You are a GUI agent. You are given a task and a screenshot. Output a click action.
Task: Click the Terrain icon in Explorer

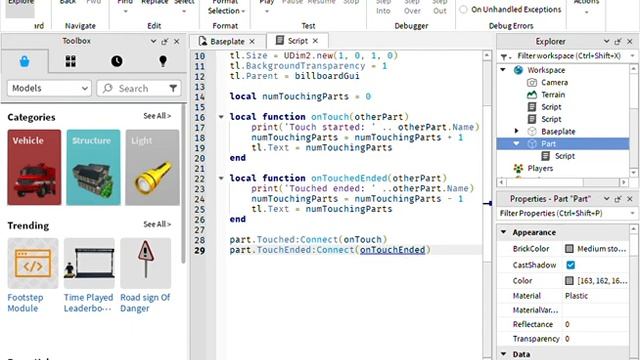532,95
